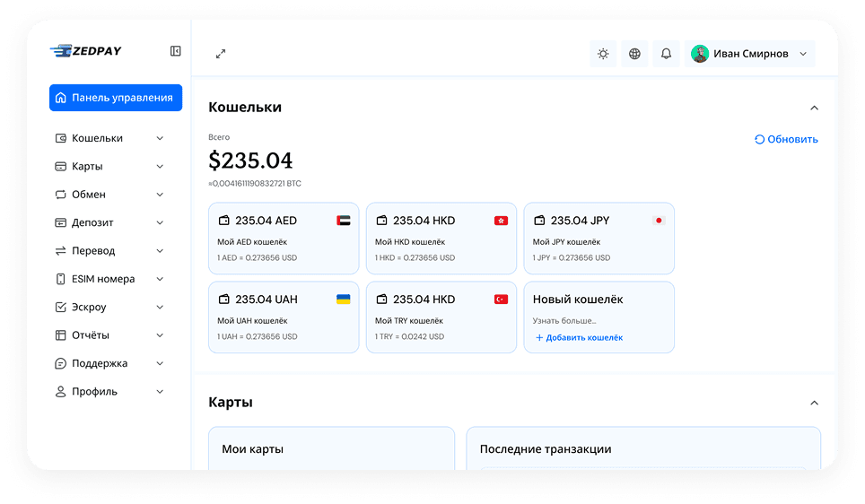Collapse the Кошельки section chevron
The width and height of the screenshot is (865, 504).
point(814,109)
